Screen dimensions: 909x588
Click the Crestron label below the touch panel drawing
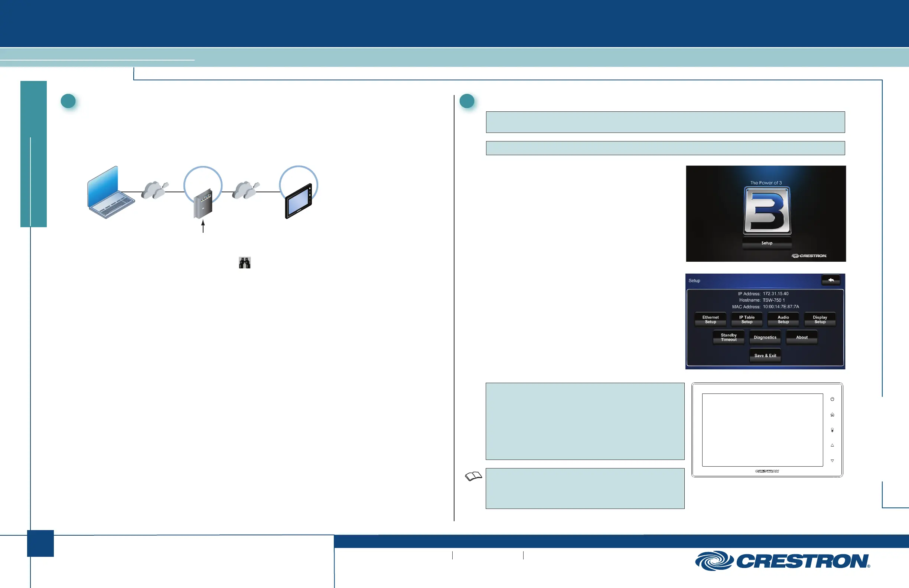click(767, 471)
